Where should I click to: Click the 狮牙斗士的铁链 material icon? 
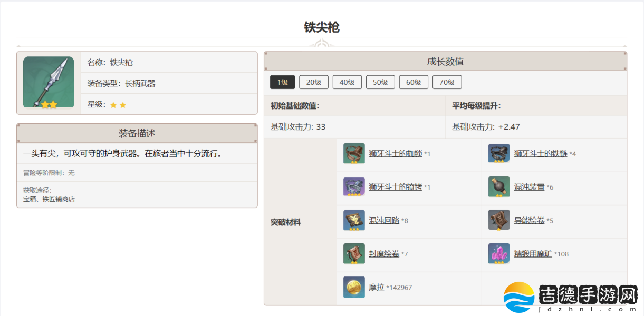[498, 154]
